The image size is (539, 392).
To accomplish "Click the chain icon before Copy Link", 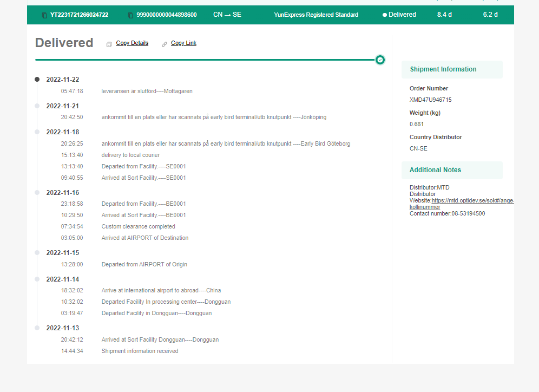I will (165, 44).
